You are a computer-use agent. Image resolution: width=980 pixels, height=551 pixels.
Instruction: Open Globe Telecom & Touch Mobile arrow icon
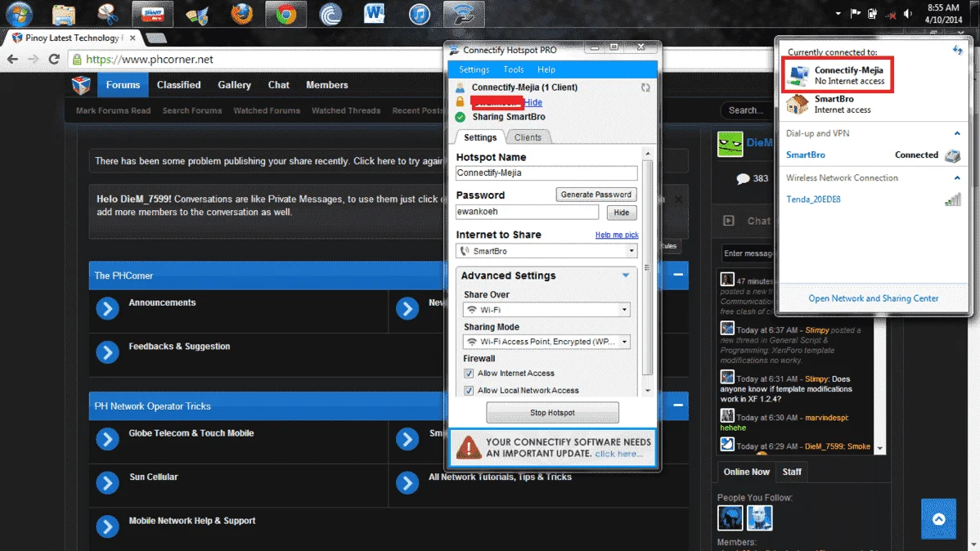tap(107, 439)
